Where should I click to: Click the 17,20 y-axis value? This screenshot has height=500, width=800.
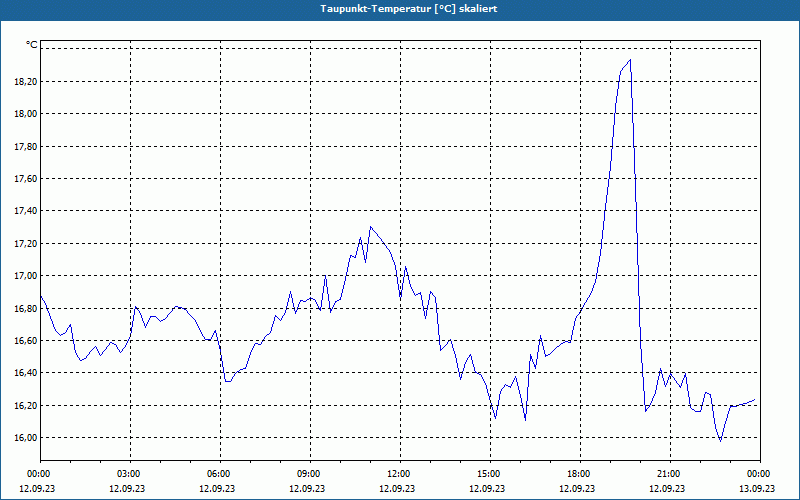[28, 243]
